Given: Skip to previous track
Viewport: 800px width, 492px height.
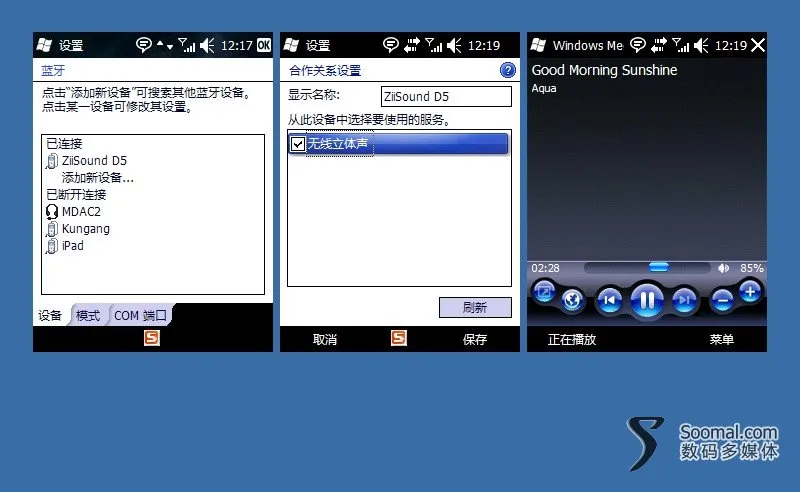Looking at the screenshot, I should click(x=609, y=300).
